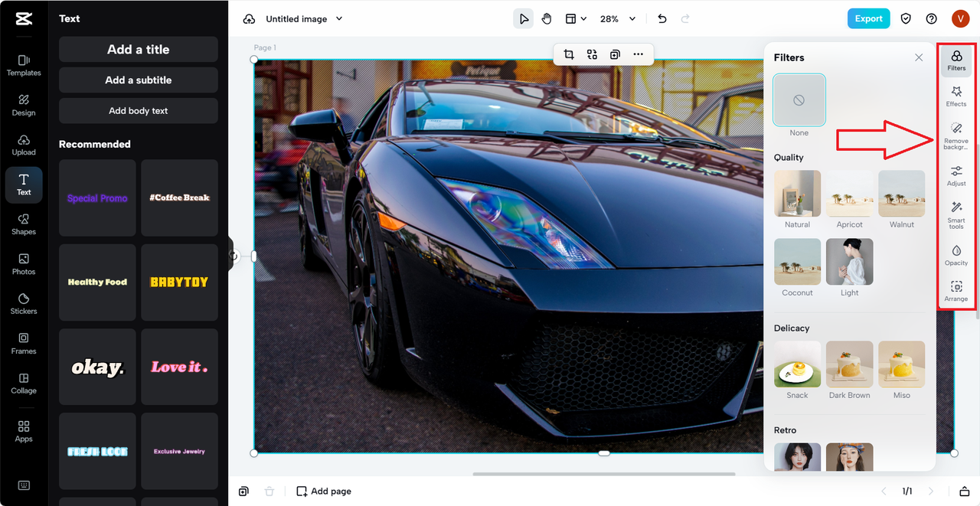Select the Text sidebar tab
The width and height of the screenshot is (980, 506).
(x=24, y=184)
